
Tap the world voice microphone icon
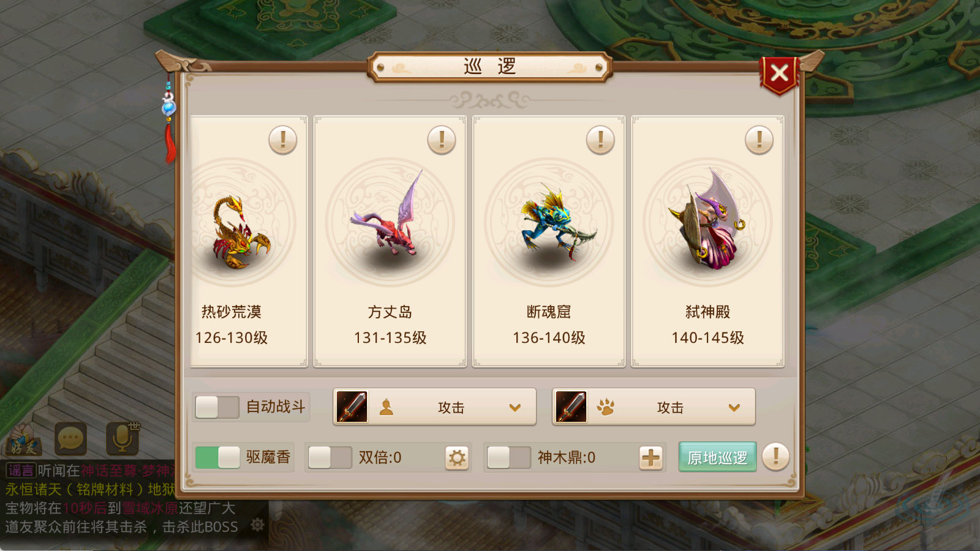tap(122, 438)
